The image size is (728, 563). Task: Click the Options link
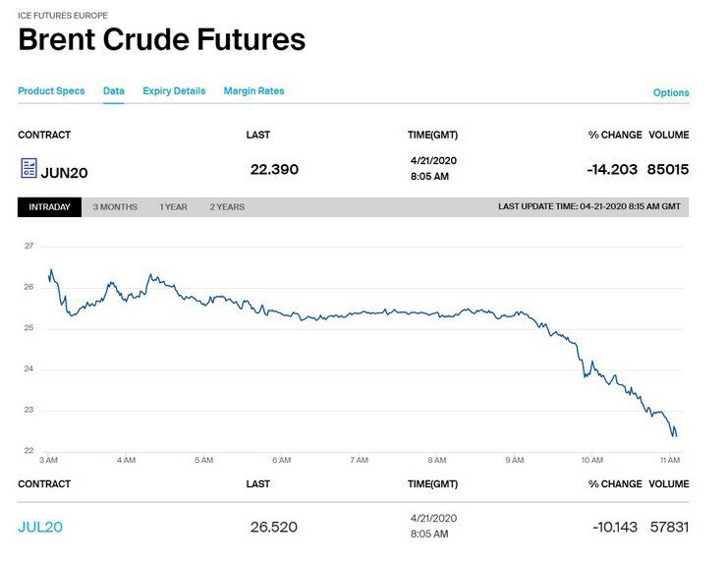pyautogui.click(x=671, y=93)
